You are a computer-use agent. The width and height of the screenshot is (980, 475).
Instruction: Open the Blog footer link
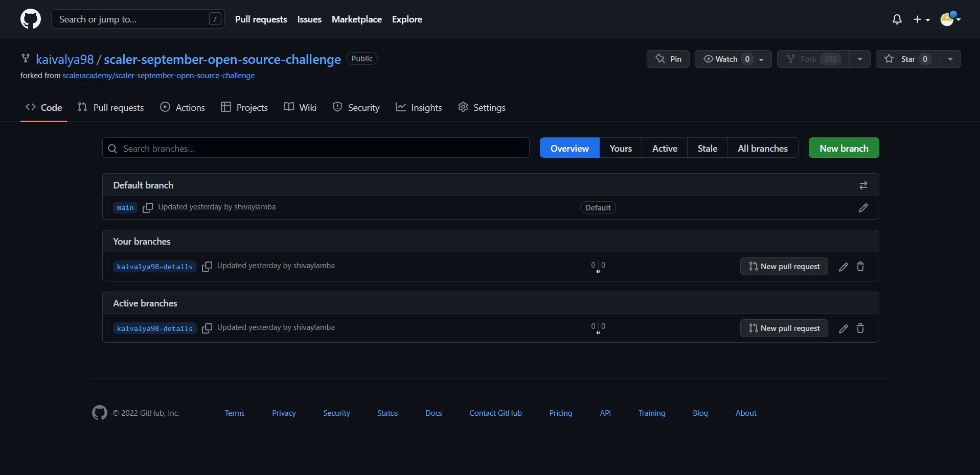point(700,413)
